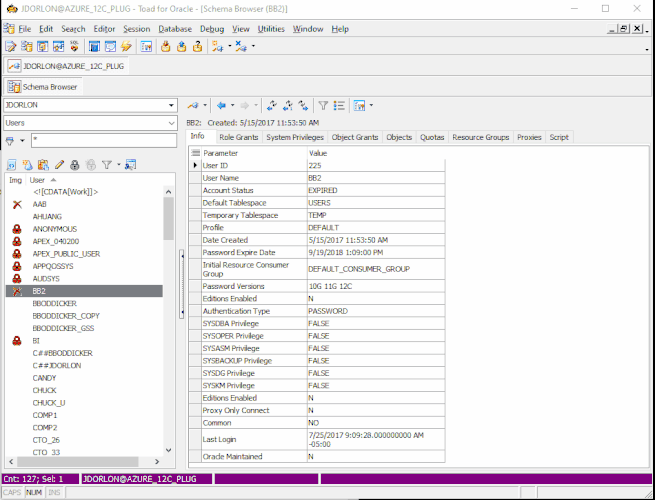Screen dimensions: 655x500
Task: Click the JDORLON@AZURE_12C_PLUG connection button
Action: pyautogui.click(x=67, y=66)
